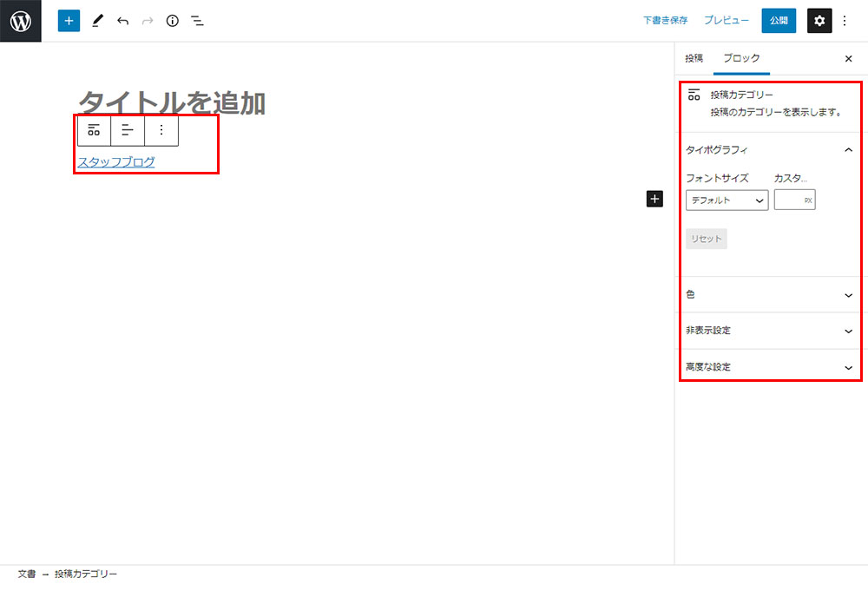Toggle the settings gear sidebar button
This screenshot has width=868, height=604.
819,21
